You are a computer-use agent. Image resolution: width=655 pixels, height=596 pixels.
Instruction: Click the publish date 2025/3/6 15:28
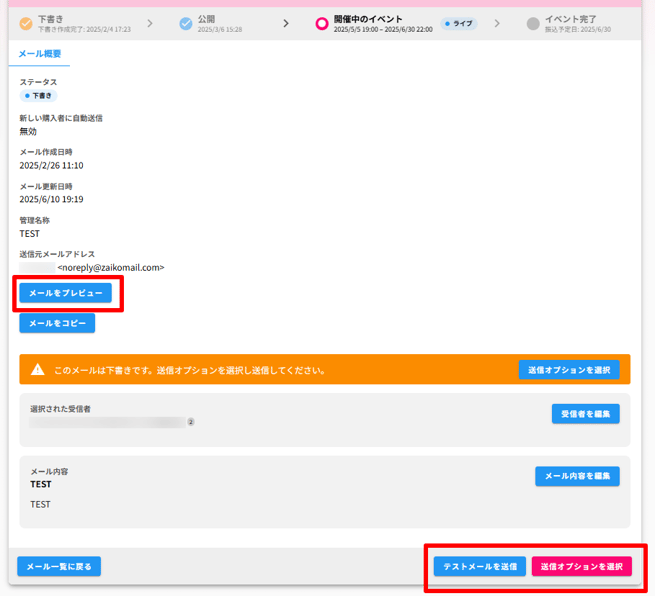220,30
